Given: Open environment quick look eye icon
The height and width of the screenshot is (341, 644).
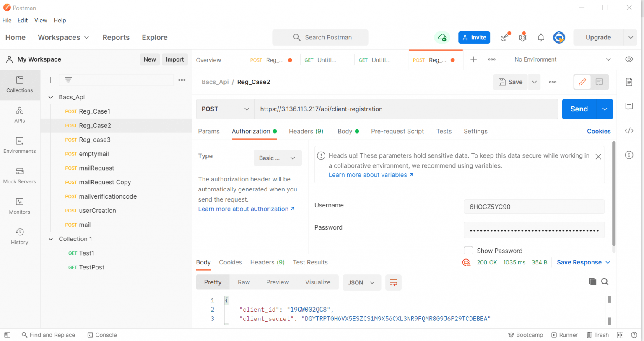Looking at the screenshot, I should (x=629, y=59).
